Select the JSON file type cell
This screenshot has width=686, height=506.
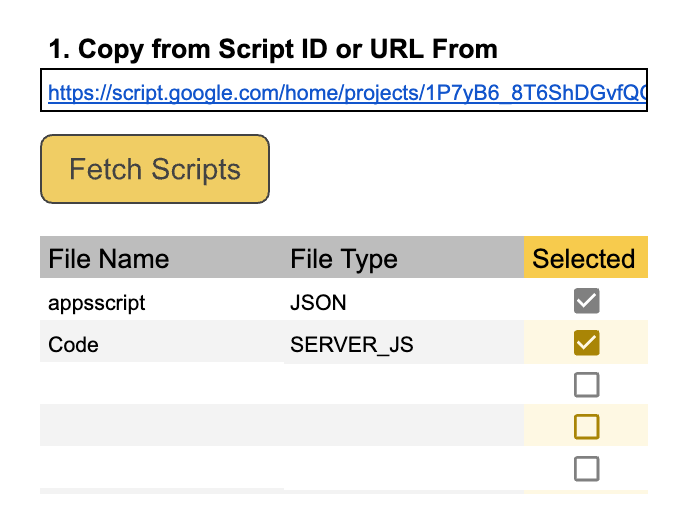318,302
